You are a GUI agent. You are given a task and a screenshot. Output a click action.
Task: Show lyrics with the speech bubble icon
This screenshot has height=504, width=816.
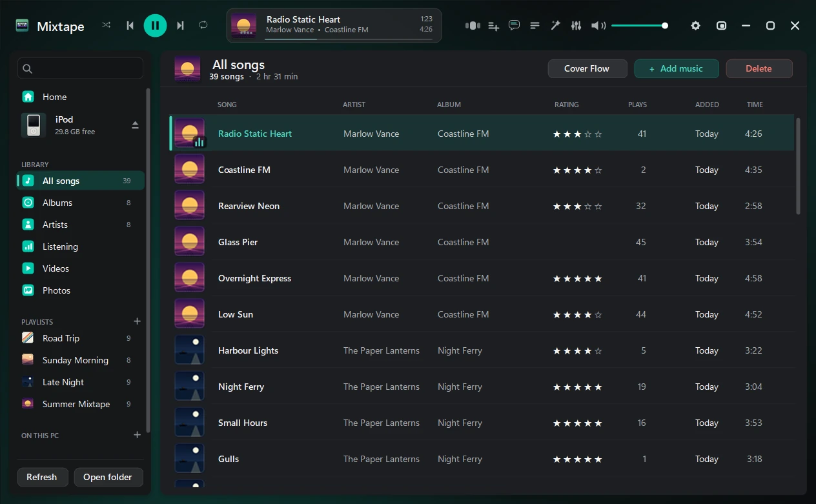click(x=515, y=26)
